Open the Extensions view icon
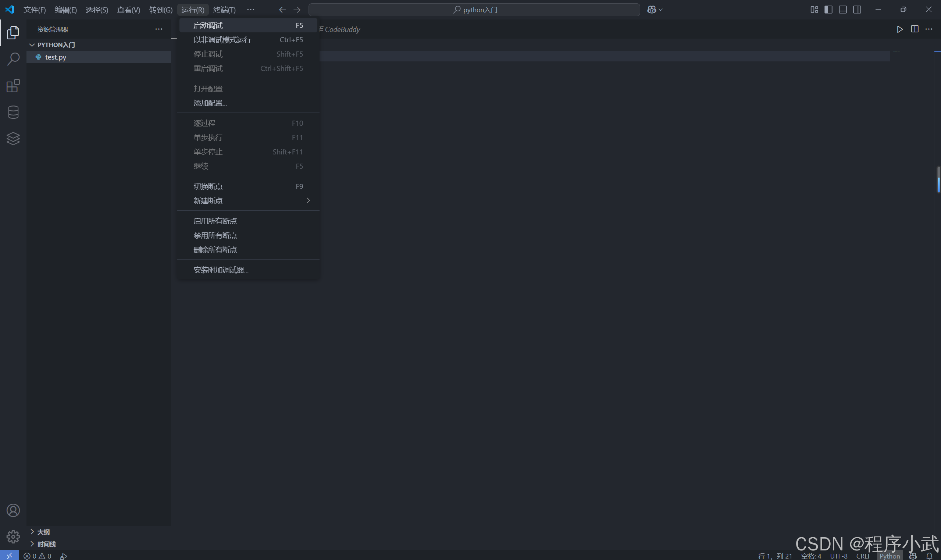Viewport: 941px width, 560px height. tap(13, 86)
